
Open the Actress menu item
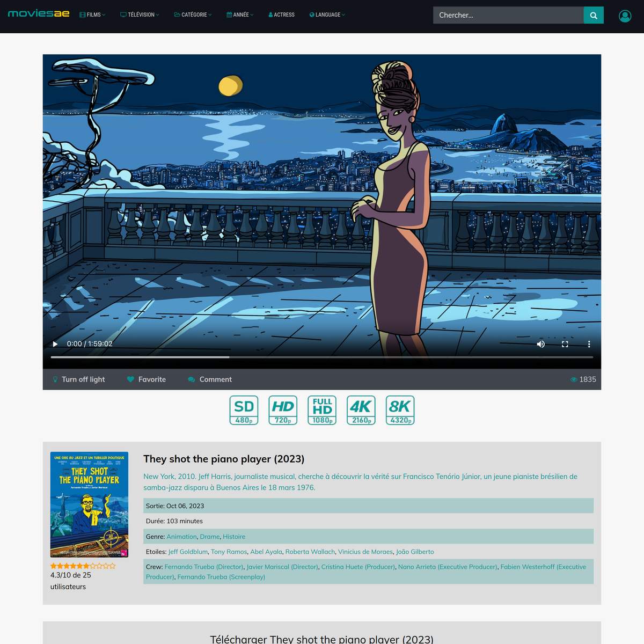tap(282, 15)
